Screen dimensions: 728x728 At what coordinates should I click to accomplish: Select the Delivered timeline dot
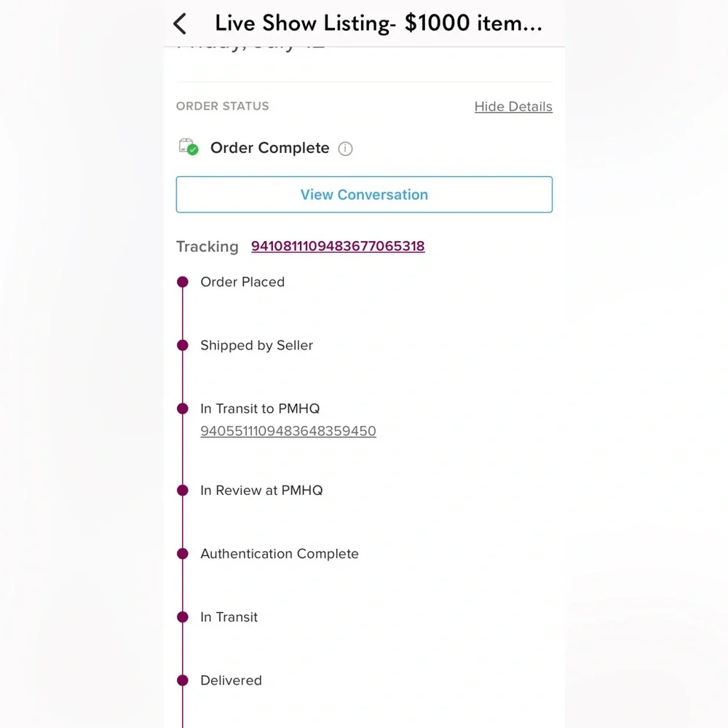(x=183, y=680)
